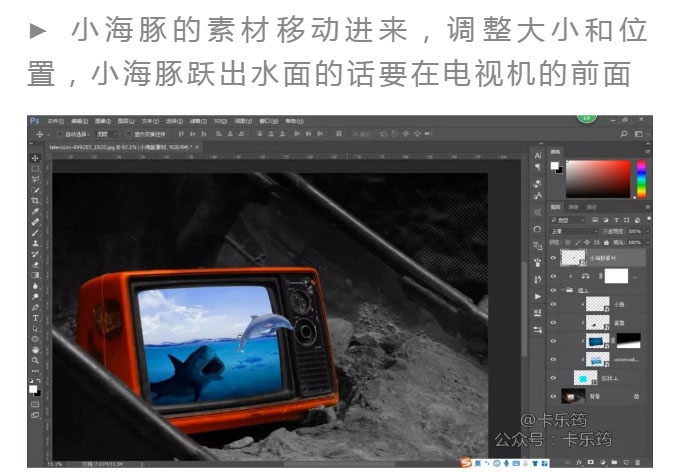Toggle Quick Mask mode icon
The width and height of the screenshot is (680, 473).
(35, 404)
